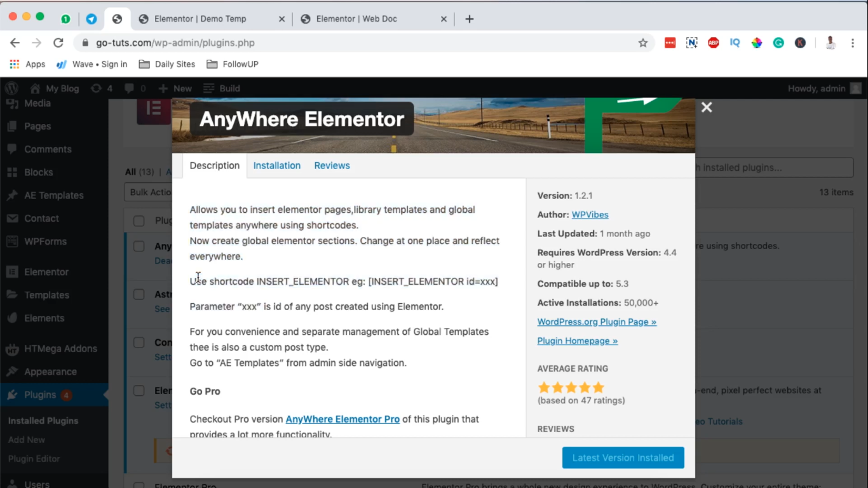Bookmark this page with the star
868x488 pixels.
coord(643,43)
